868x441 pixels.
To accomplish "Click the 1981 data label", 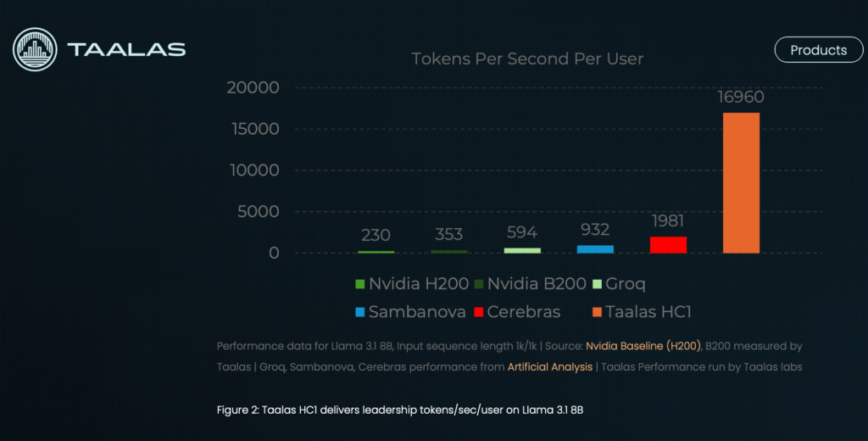I will point(668,221).
